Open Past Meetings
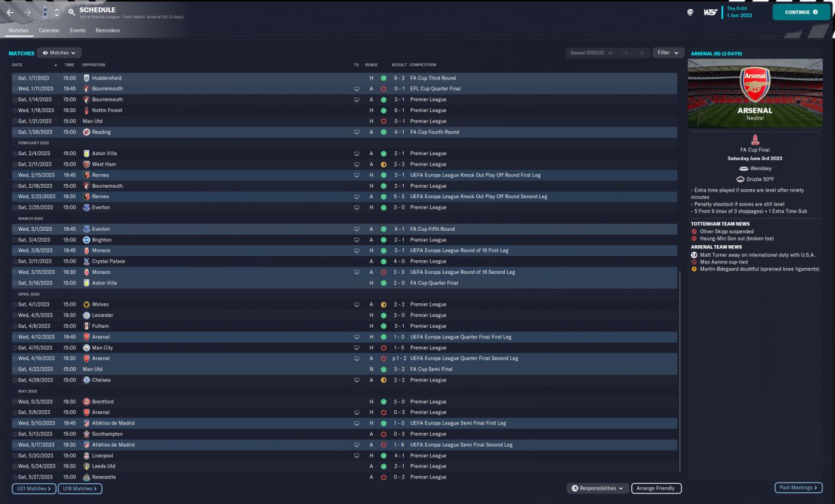835x504 pixels. [798, 488]
